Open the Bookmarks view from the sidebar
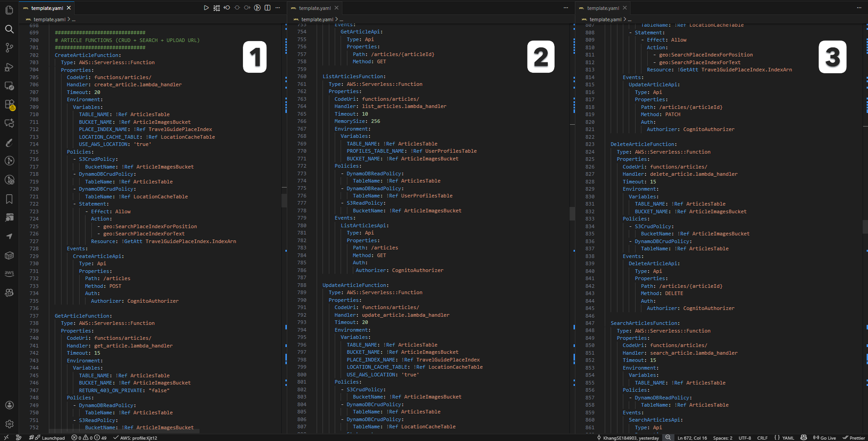 9,199
